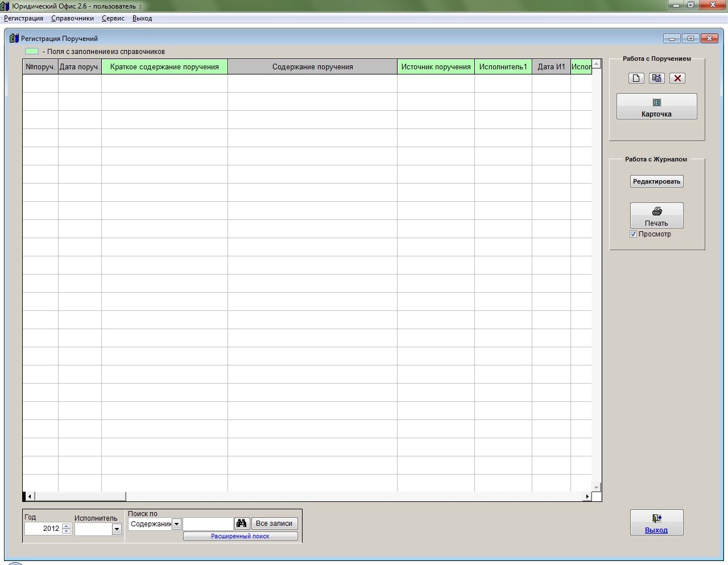Click the green legend color swatch

[32, 51]
